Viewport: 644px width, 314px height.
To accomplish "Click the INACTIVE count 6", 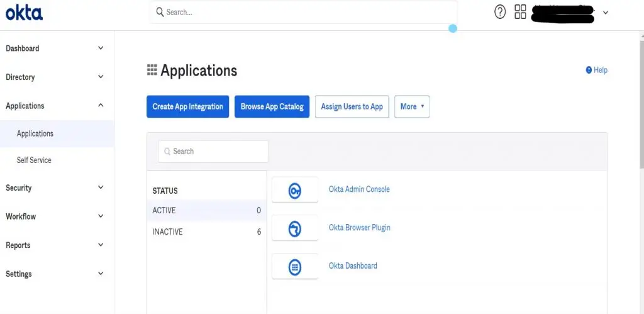I will tap(258, 232).
